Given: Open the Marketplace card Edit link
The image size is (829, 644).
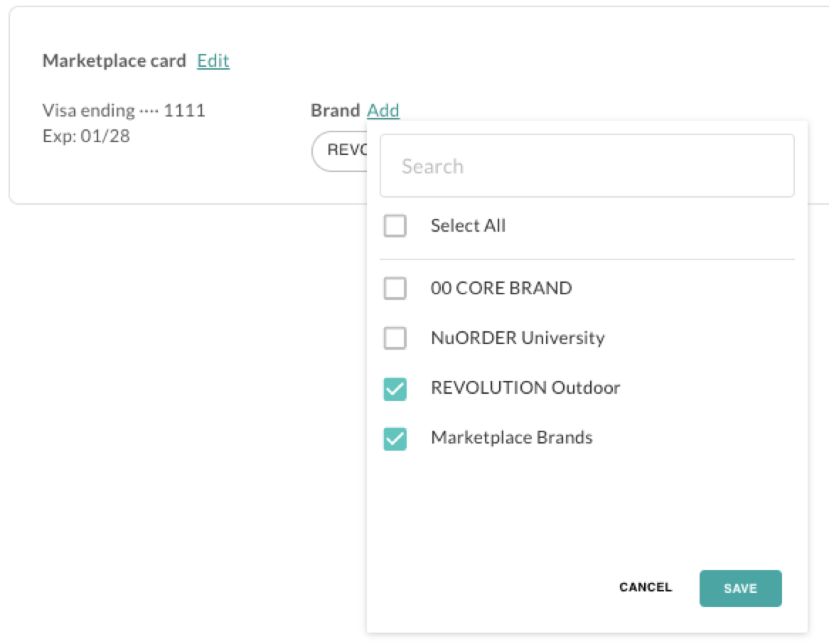Looking at the screenshot, I should coord(213,61).
